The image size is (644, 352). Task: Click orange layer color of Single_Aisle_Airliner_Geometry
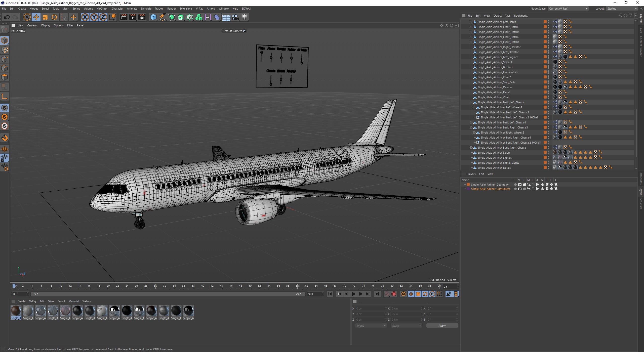(468, 185)
